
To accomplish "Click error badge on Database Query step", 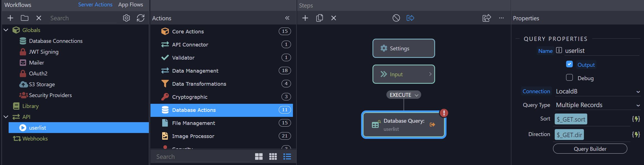I will [444, 113].
